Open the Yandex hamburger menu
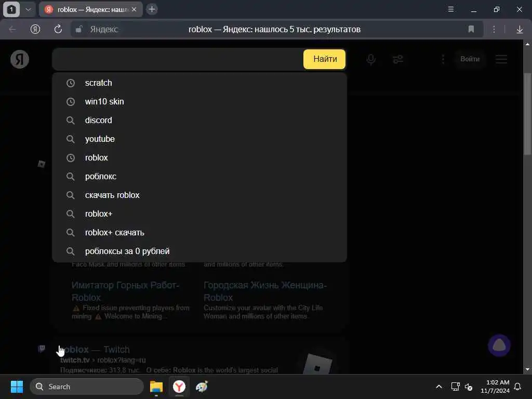Viewport: 532px width, 399px height. point(501,59)
